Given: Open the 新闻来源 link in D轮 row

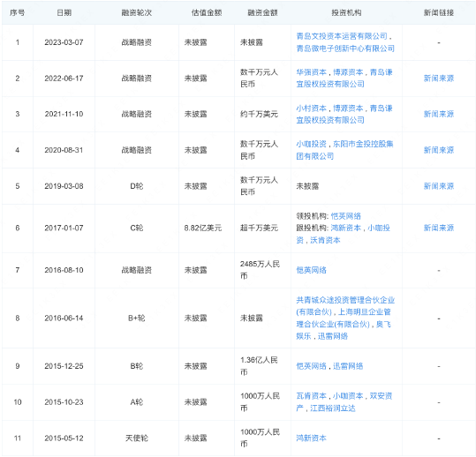Looking at the screenshot, I should tap(439, 186).
